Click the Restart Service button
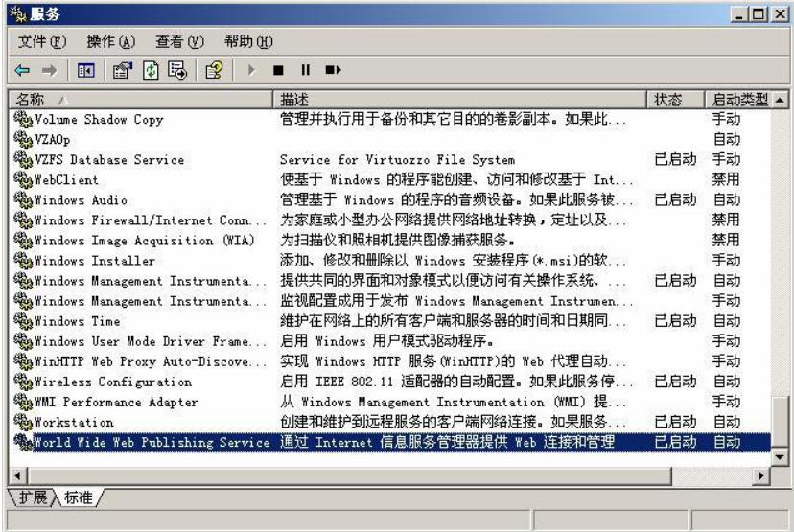This screenshot has height=532, width=794. 333,70
